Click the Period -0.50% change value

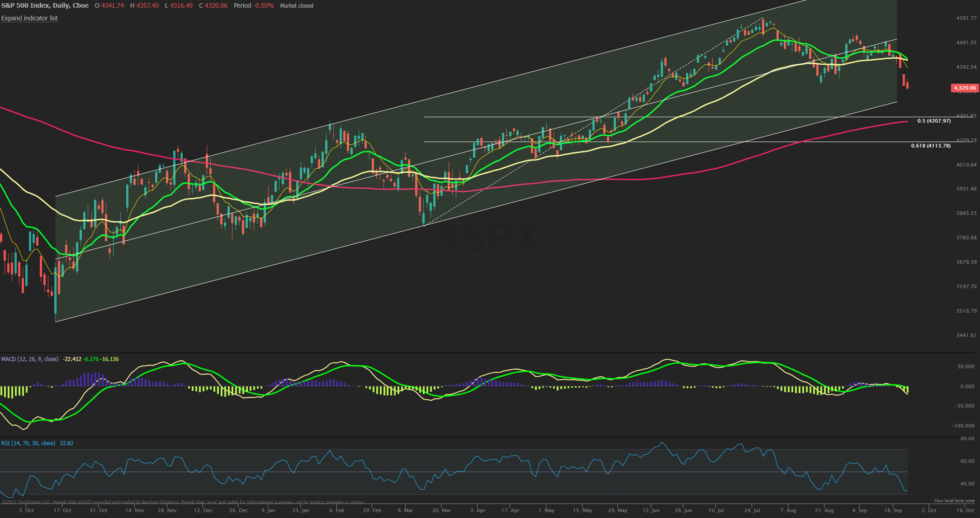[x=254, y=5]
